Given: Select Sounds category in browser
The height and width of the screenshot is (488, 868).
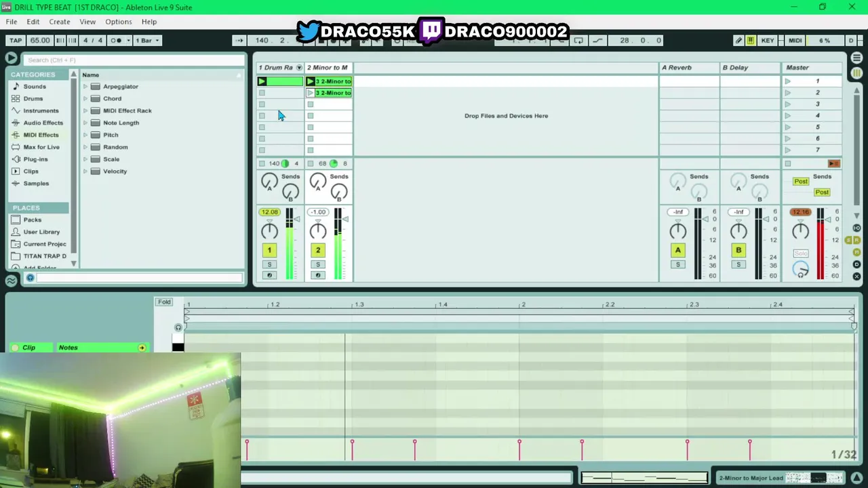Looking at the screenshot, I should pyautogui.click(x=35, y=87).
